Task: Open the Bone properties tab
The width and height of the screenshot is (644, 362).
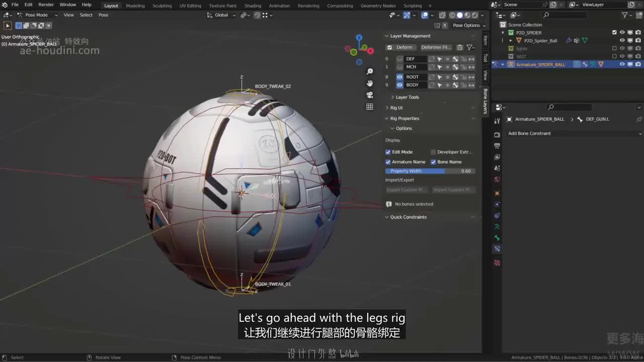Action: (497, 238)
